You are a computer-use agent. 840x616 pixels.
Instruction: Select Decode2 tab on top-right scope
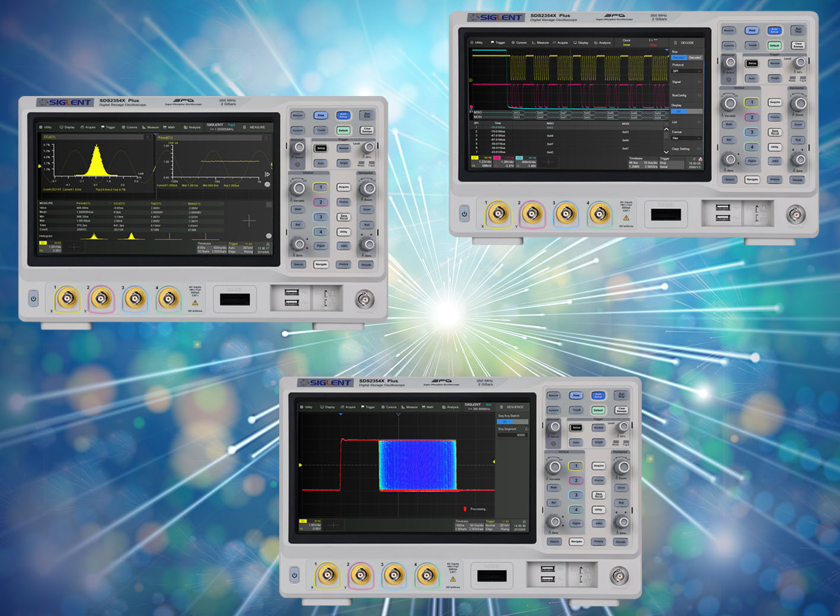pyautogui.click(x=695, y=58)
